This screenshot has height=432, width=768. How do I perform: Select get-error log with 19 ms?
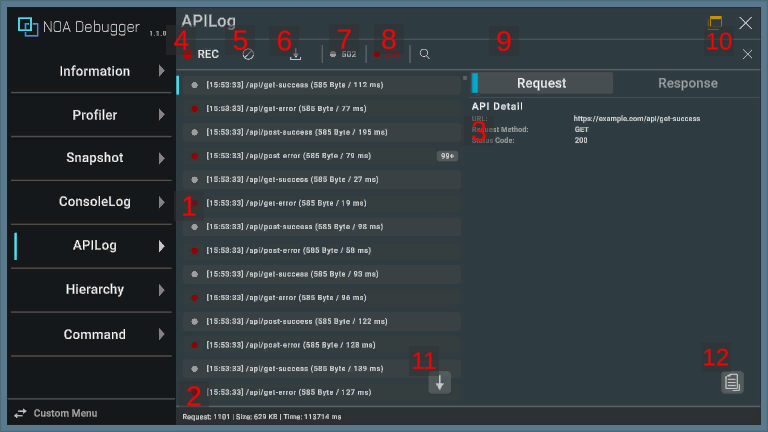pyautogui.click(x=322, y=203)
